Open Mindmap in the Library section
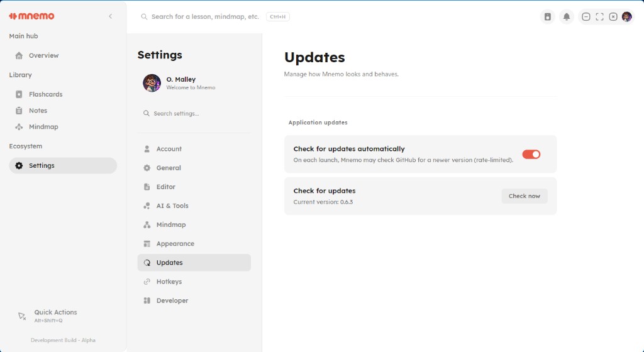The width and height of the screenshot is (644, 352). click(x=63, y=127)
